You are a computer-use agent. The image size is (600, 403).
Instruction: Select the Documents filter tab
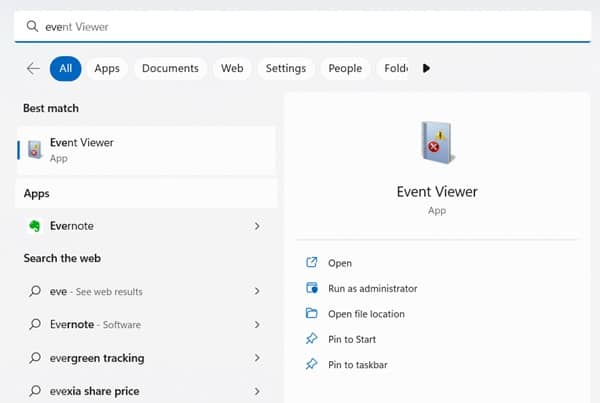click(x=170, y=69)
